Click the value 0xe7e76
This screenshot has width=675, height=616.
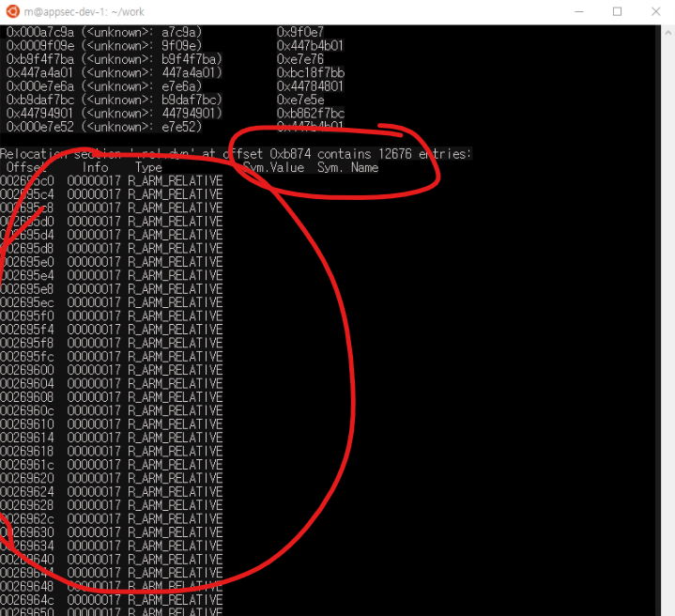point(300,59)
